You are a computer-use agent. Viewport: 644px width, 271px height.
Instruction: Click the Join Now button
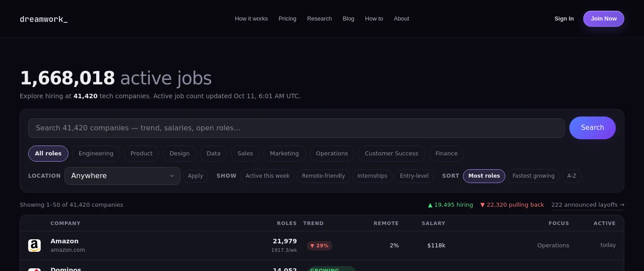tap(604, 19)
